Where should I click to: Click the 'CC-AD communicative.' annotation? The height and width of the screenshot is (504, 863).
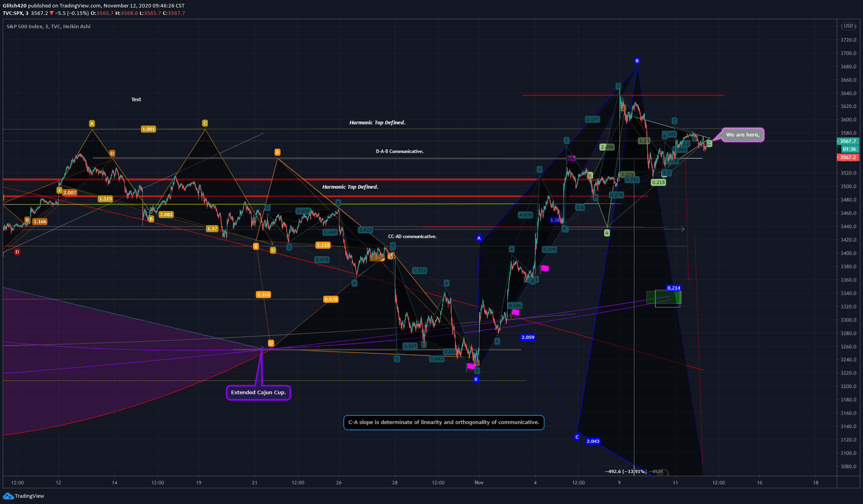point(412,237)
